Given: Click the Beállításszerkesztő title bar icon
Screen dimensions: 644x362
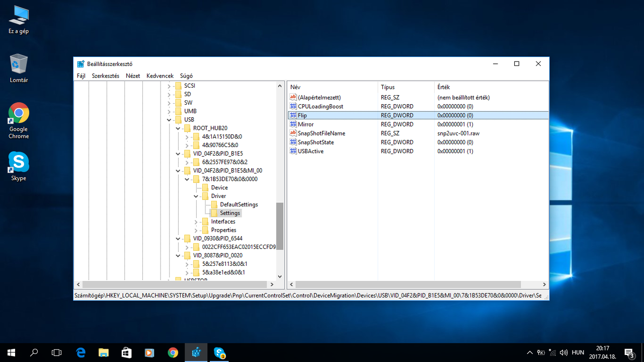Looking at the screenshot, I should [x=80, y=64].
